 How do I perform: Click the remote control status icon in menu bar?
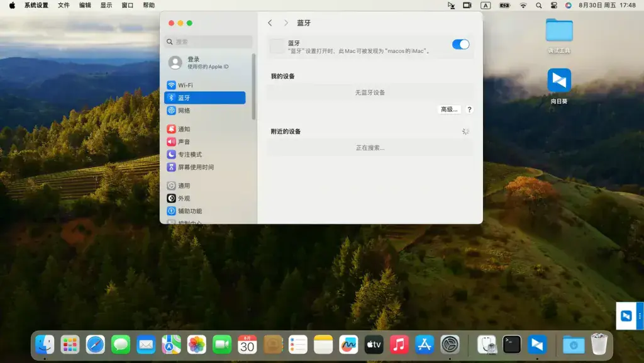click(451, 5)
